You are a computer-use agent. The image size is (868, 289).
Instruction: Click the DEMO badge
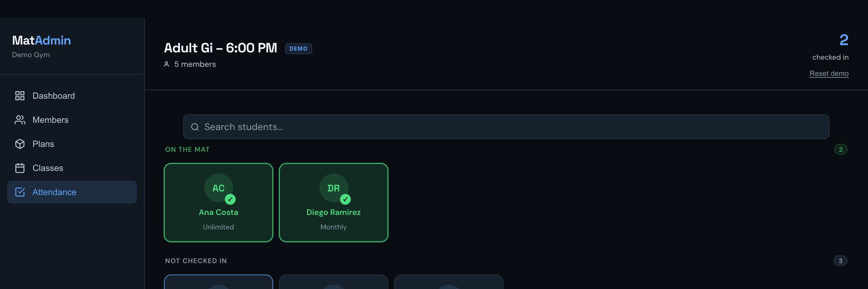[x=299, y=49]
